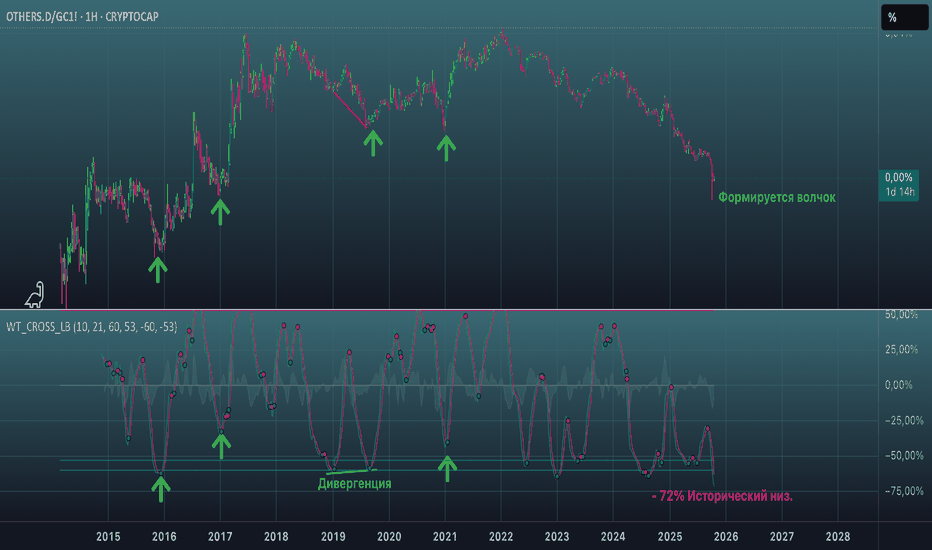The image size is (932, 550).
Task: Click the 'Формируется волчок' text annotation
Action: tap(777, 197)
